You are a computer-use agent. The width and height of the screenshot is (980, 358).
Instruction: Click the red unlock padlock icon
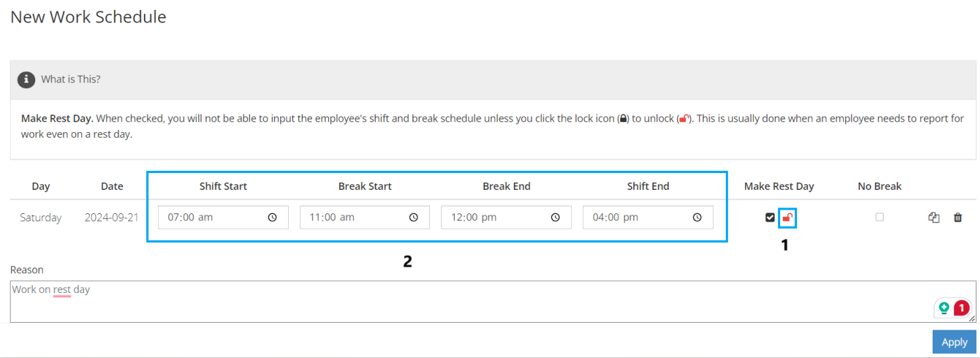(x=787, y=217)
